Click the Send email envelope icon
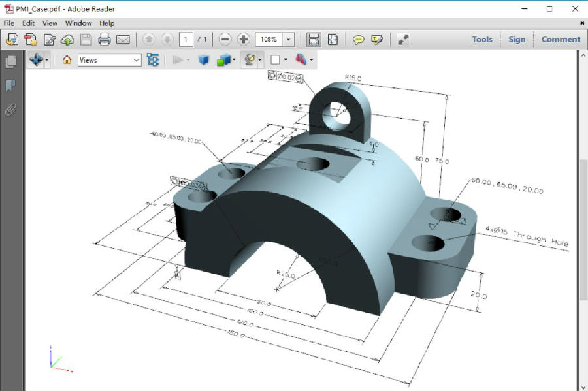Viewport: 588px width, 391px height. pos(123,39)
